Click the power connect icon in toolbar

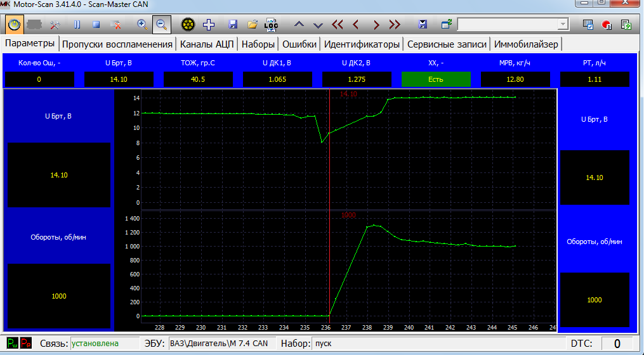15,25
